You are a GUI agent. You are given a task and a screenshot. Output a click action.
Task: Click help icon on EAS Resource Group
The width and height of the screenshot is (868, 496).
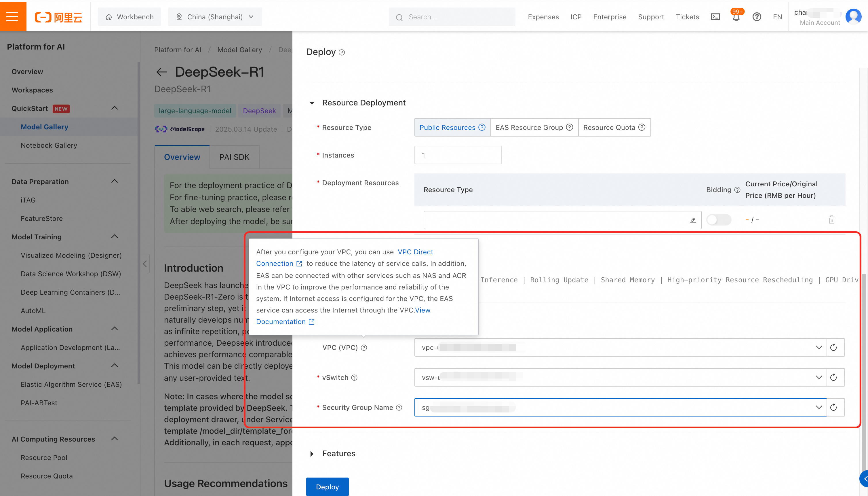[x=570, y=127]
